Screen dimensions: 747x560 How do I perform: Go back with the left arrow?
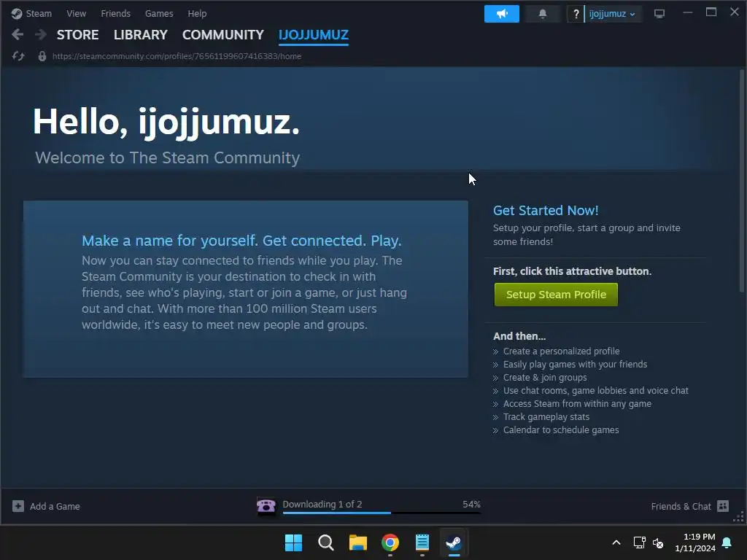[x=18, y=34]
